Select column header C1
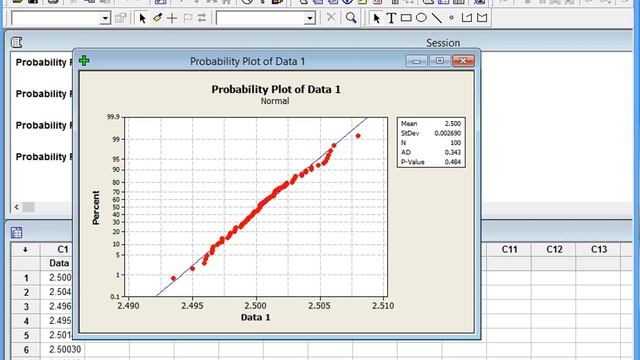 [x=62, y=249]
